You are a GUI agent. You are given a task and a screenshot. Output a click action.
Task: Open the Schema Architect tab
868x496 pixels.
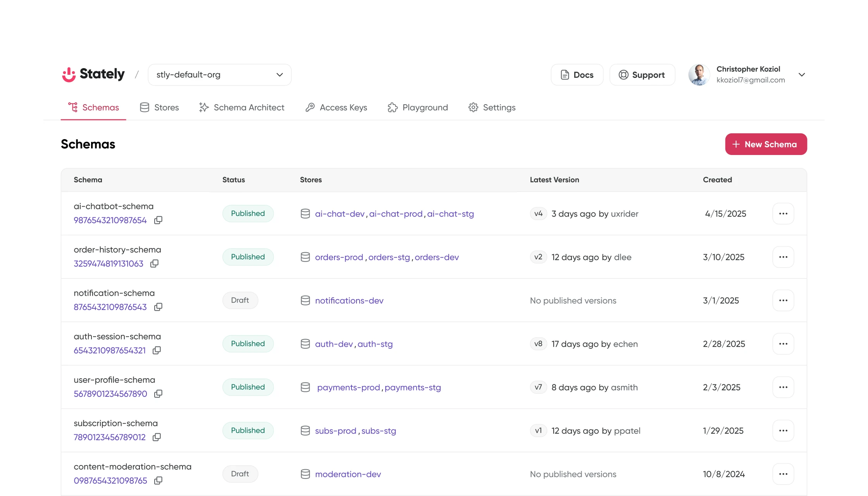(241, 107)
